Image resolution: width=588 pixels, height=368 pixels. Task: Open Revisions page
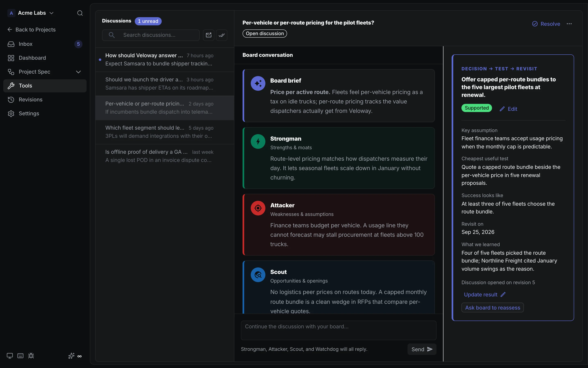point(45,100)
